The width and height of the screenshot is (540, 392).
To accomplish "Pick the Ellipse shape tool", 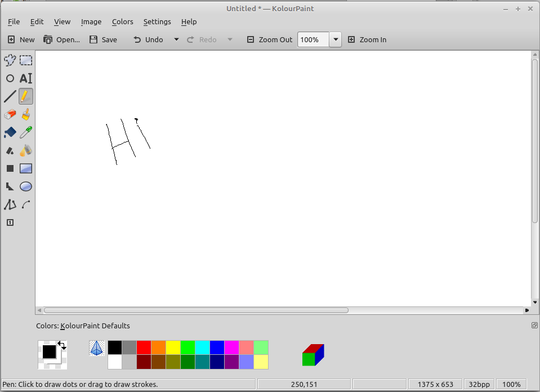I will (x=26, y=186).
